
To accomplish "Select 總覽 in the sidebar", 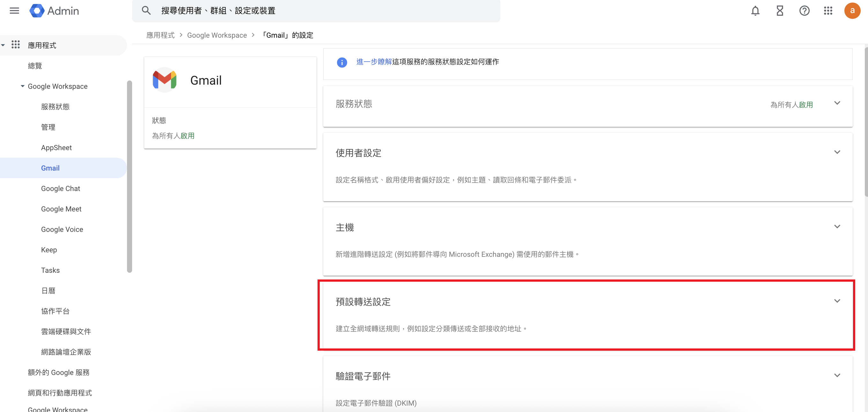I will [x=35, y=66].
